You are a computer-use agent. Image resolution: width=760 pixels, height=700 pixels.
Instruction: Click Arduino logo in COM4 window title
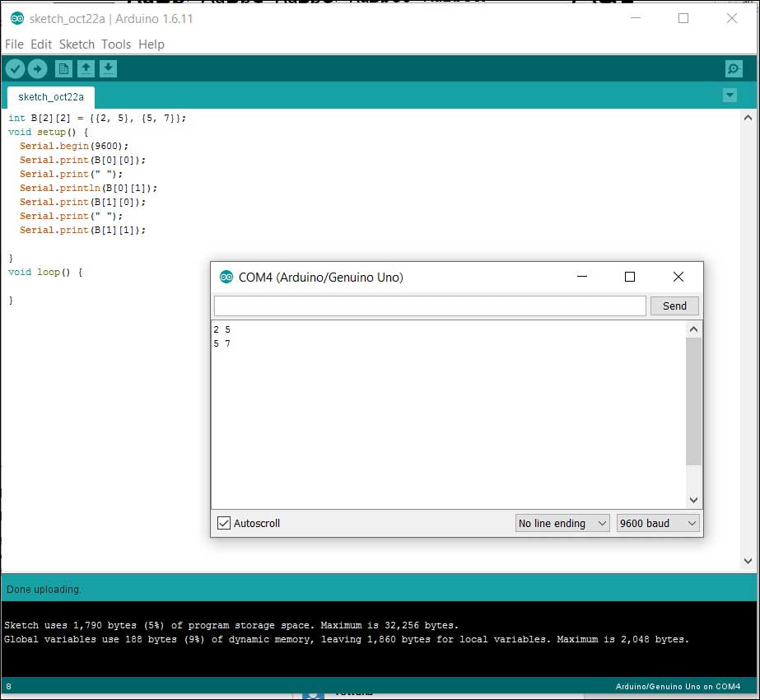[x=226, y=278]
